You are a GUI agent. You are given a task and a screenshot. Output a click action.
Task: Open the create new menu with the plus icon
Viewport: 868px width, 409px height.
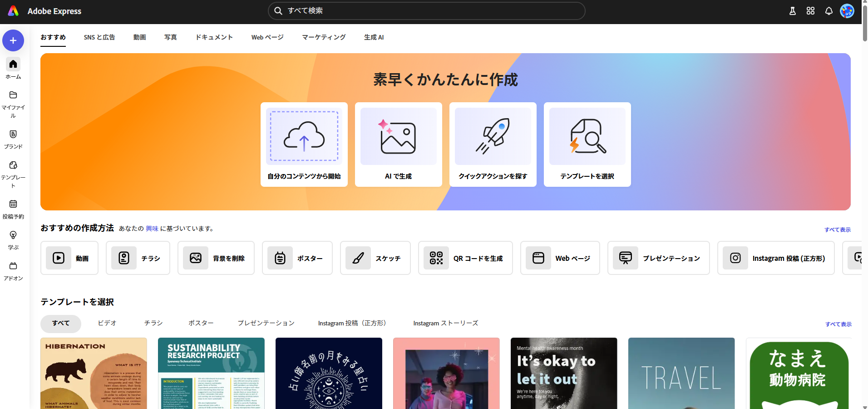[x=13, y=40]
